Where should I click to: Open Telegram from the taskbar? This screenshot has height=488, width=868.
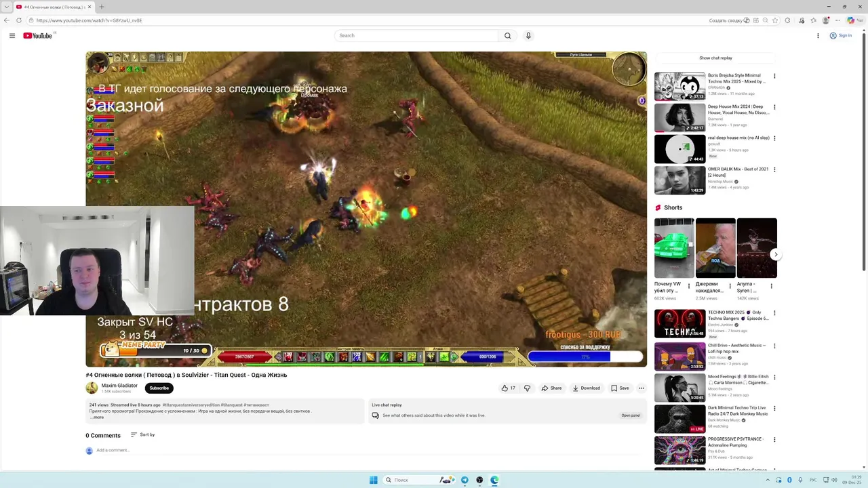coord(465,480)
